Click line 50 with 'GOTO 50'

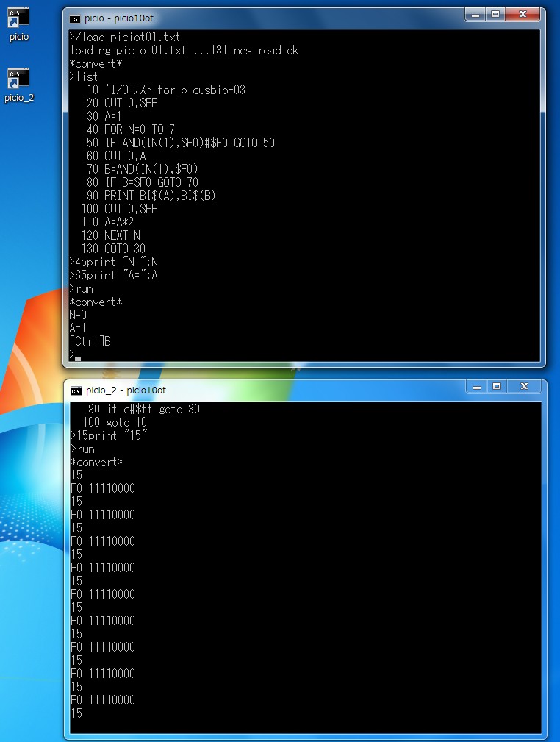tap(181, 143)
